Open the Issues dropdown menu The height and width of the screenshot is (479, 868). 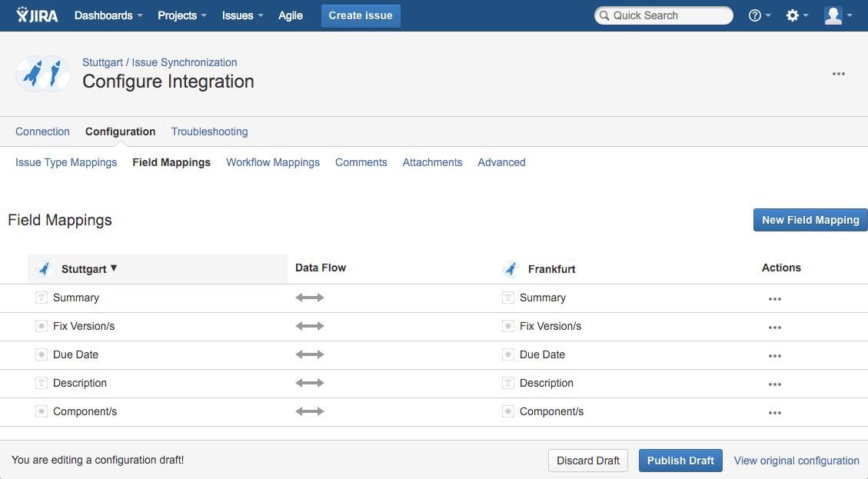(x=242, y=15)
